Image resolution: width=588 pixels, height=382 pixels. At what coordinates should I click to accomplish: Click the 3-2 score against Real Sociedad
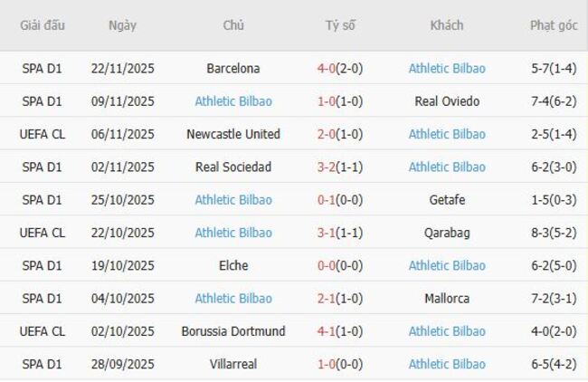[328, 167]
